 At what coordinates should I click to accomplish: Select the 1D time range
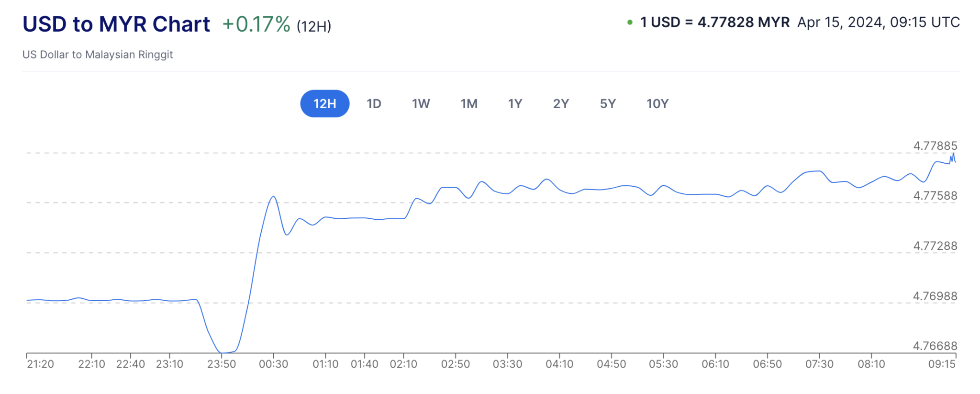[374, 103]
